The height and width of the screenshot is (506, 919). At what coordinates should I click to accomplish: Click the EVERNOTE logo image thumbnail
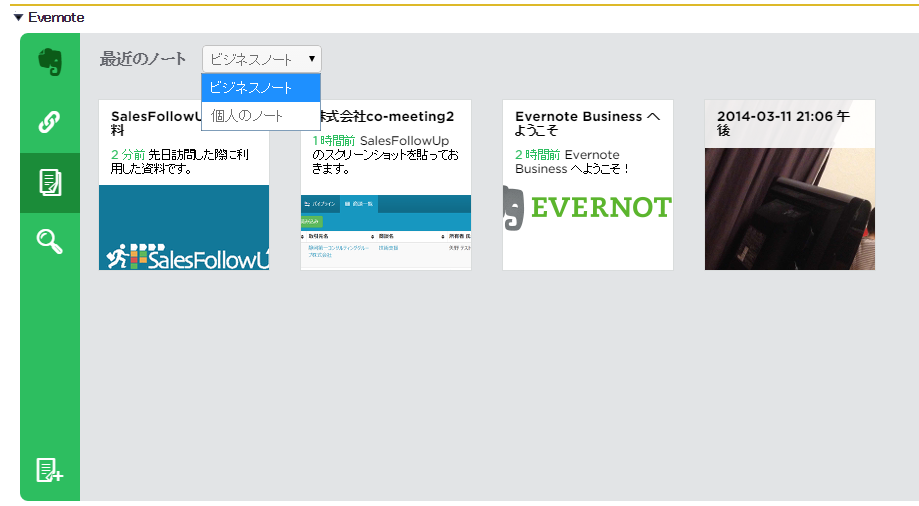click(x=587, y=208)
